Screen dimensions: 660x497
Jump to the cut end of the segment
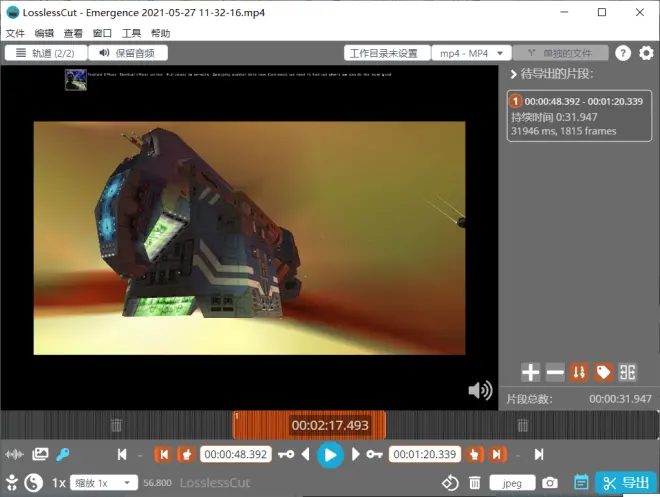coord(497,454)
